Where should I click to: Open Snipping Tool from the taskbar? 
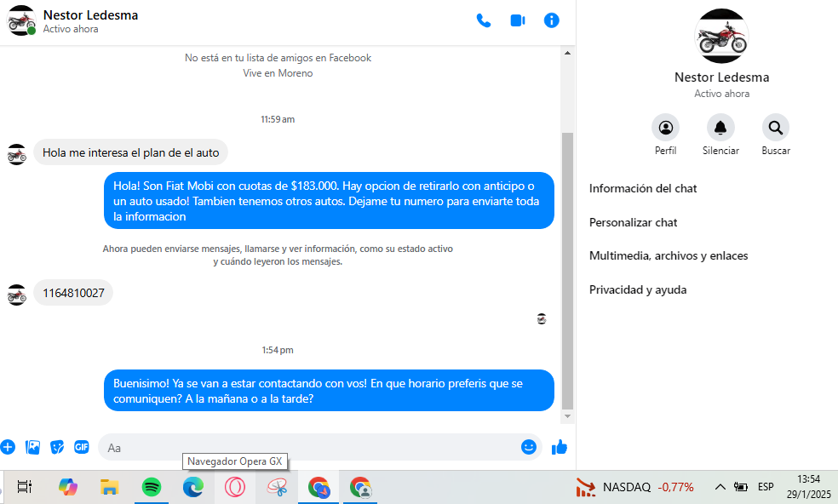click(277, 487)
